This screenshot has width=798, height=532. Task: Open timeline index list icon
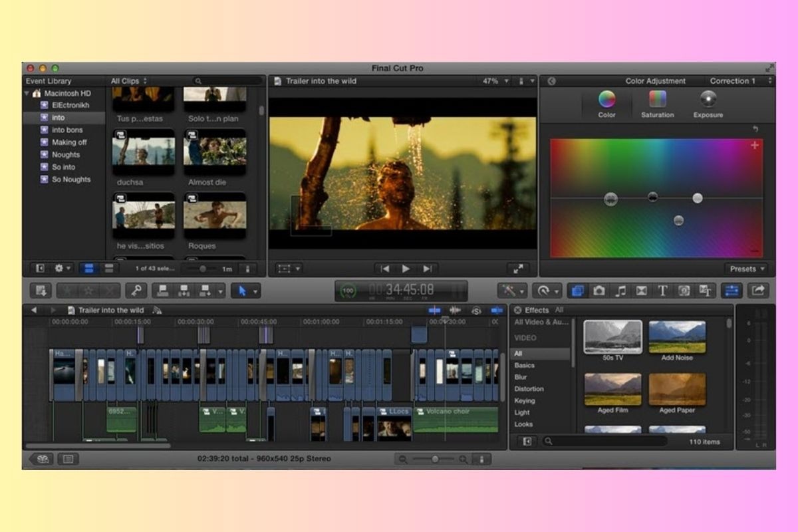tap(68, 459)
